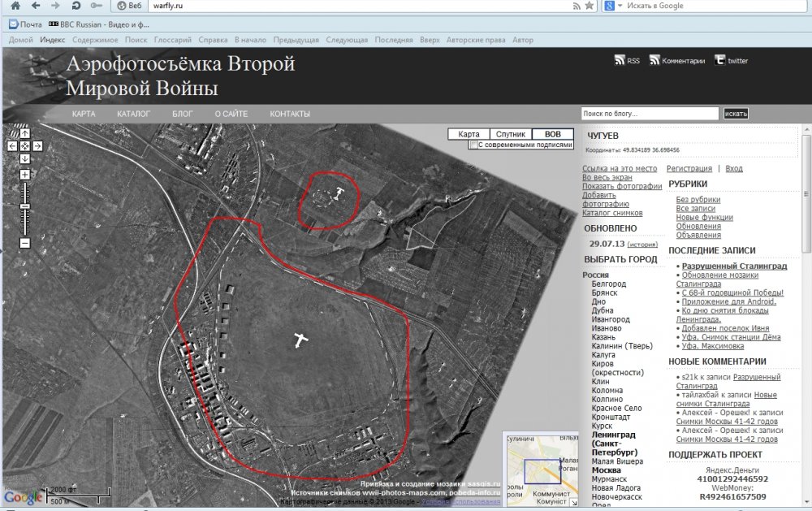Click Глоссарий in navigation bar

[x=172, y=40]
